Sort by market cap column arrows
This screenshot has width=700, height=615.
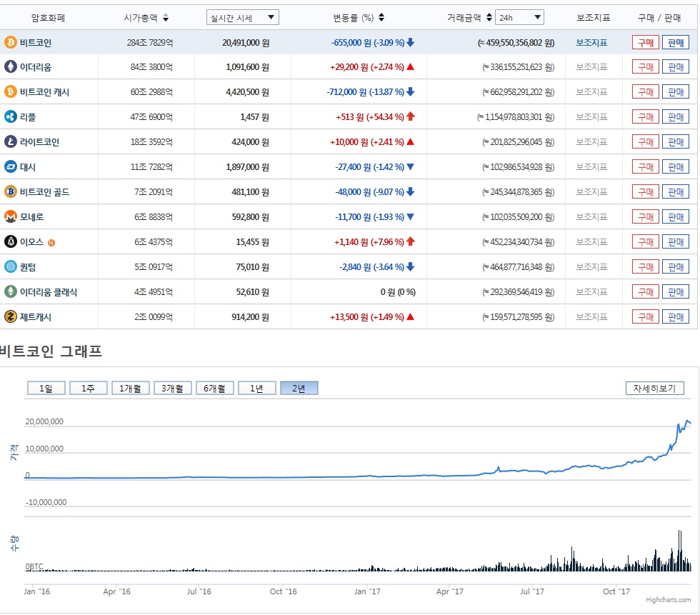(x=166, y=18)
